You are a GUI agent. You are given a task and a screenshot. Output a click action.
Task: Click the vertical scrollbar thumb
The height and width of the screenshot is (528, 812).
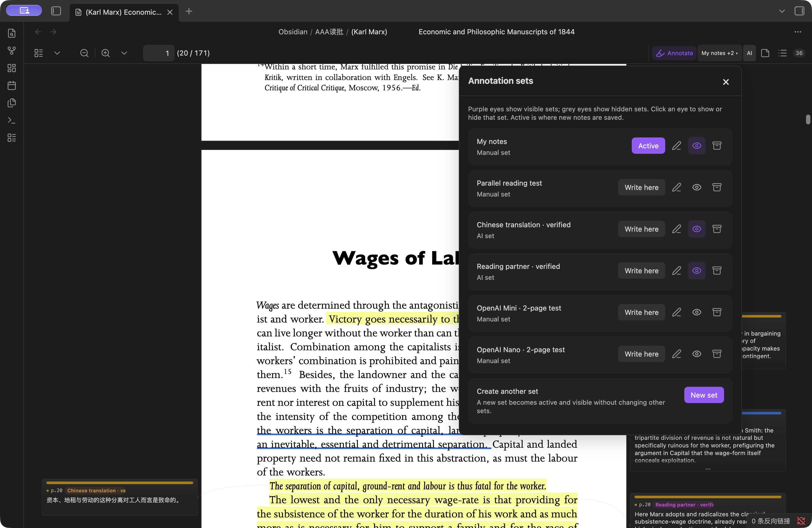tap(808, 119)
